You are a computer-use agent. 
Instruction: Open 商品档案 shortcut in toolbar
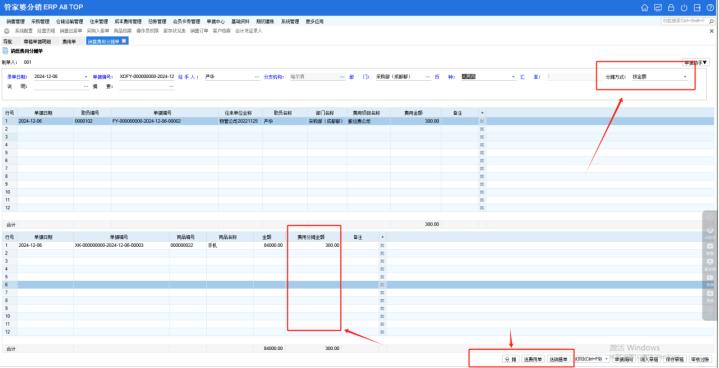coord(122,31)
